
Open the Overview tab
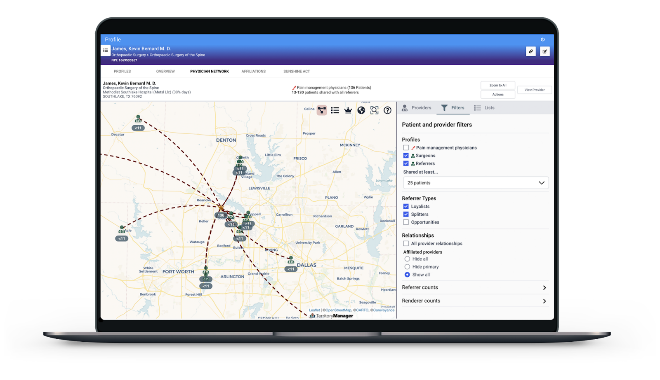(x=165, y=72)
